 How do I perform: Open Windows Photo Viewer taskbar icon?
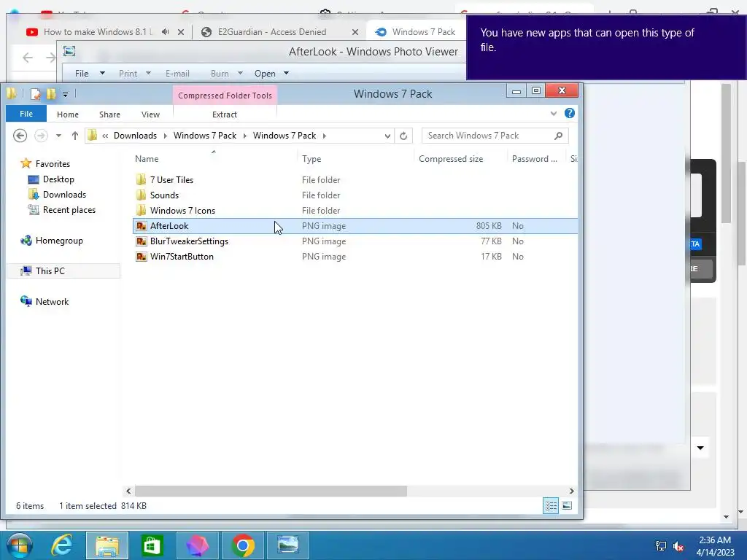coord(288,545)
